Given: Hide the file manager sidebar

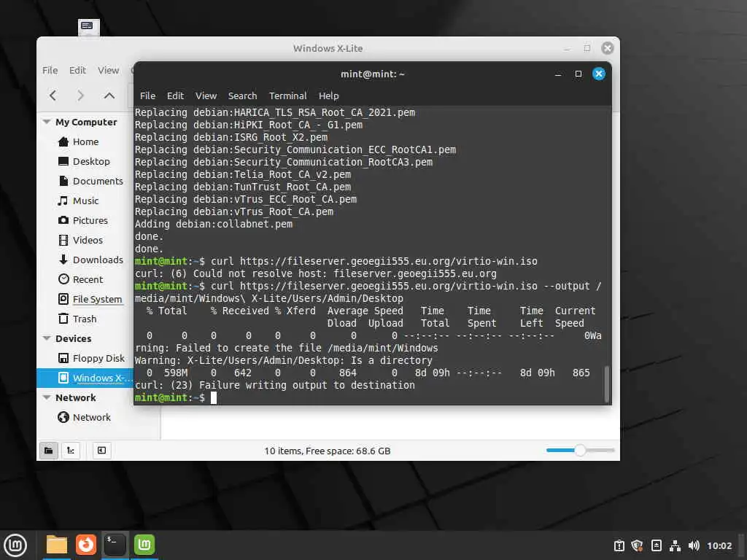Looking at the screenshot, I should click(x=101, y=451).
